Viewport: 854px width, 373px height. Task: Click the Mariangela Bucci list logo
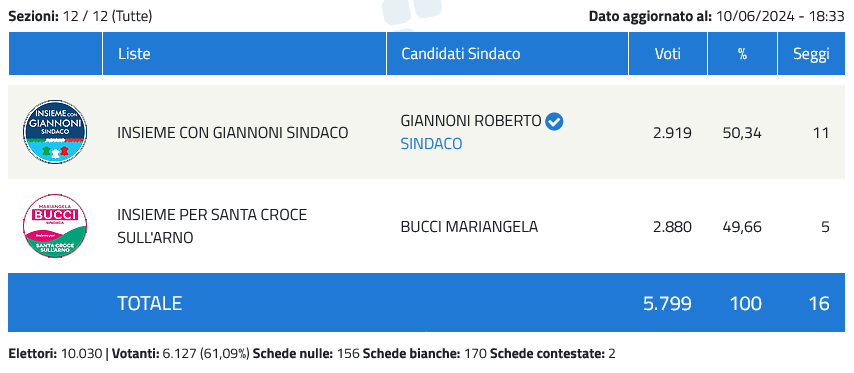(55, 226)
